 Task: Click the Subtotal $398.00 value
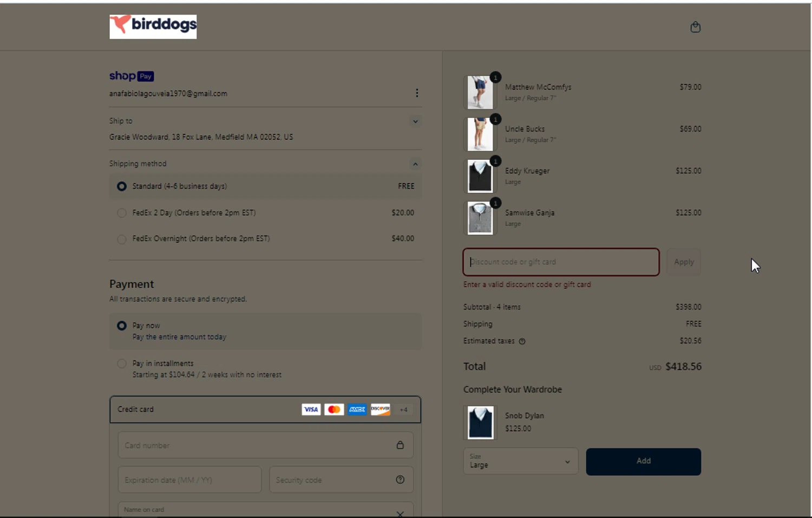tap(688, 307)
